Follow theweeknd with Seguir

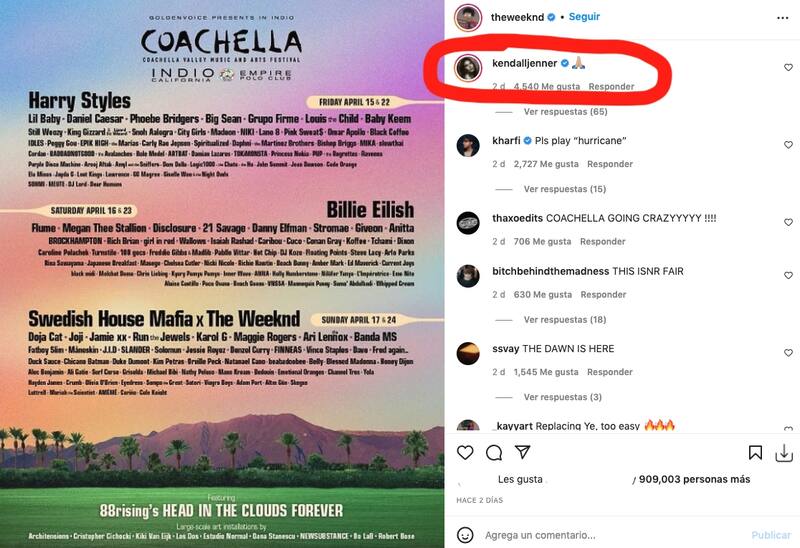584,17
